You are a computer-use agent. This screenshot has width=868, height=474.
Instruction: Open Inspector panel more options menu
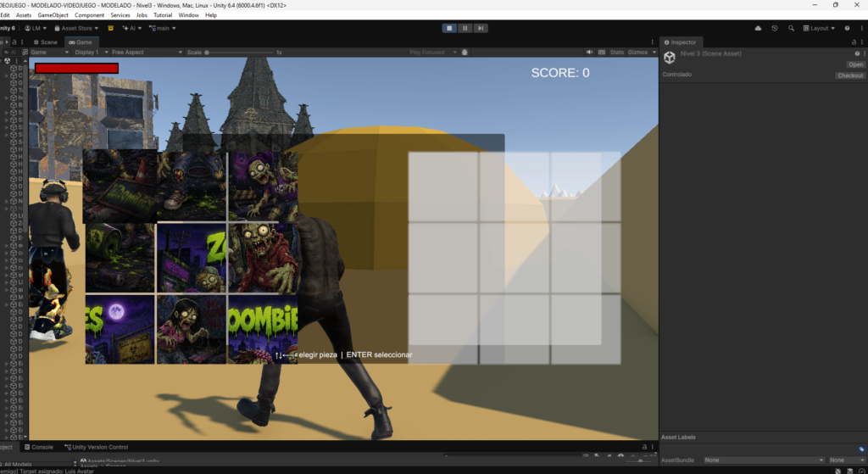(862, 42)
